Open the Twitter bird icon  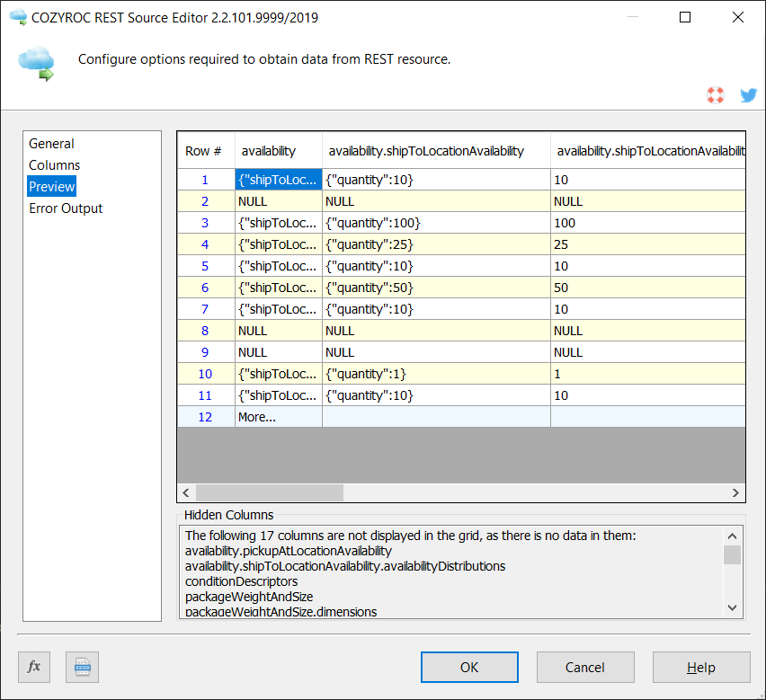(x=748, y=94)
